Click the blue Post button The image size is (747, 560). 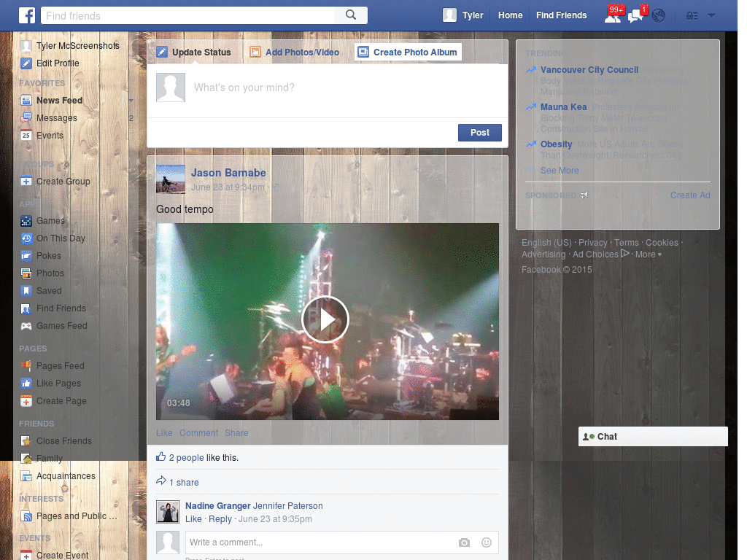pyautogui.click(x=480, y=133)
